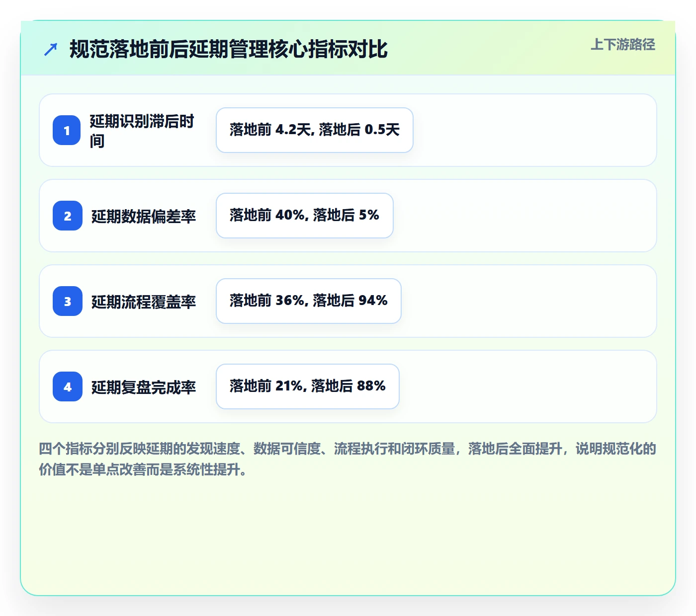This screenshot has width=696, height=616.
Task: Click the summary paragraph starting 四个指标分别反映
Action: coord(348,459)
